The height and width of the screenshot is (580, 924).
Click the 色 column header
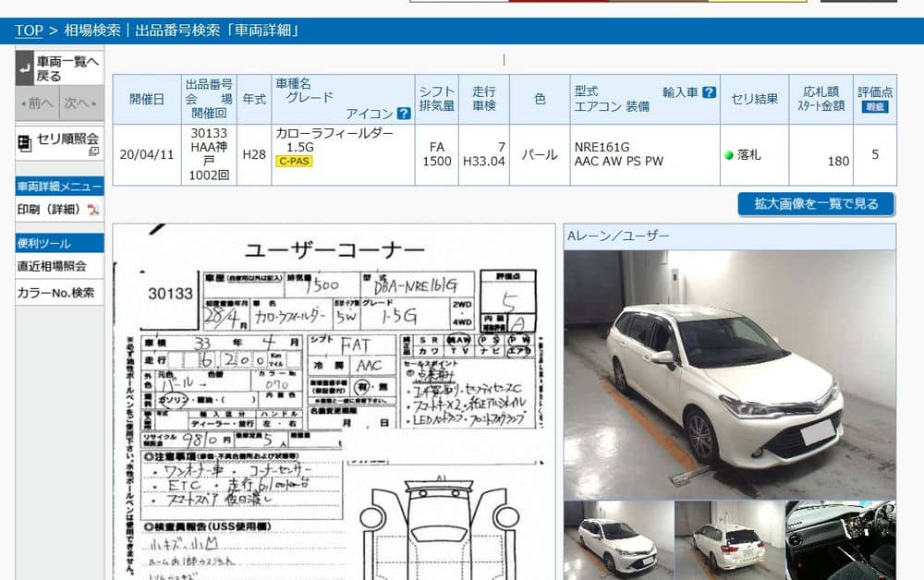coord(540,99)
